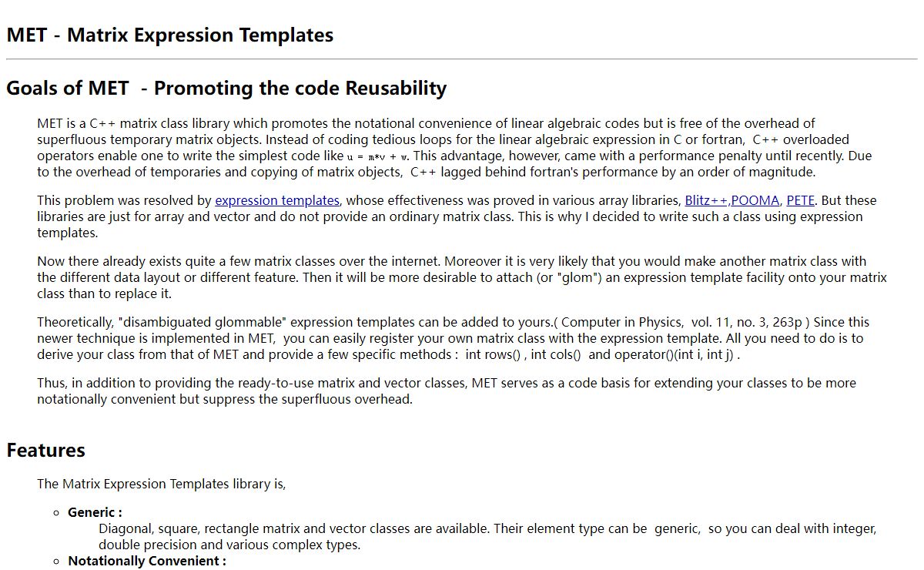924x570 pixels.
Task: Click the Goals of MET heading
Action: [226, 88]
